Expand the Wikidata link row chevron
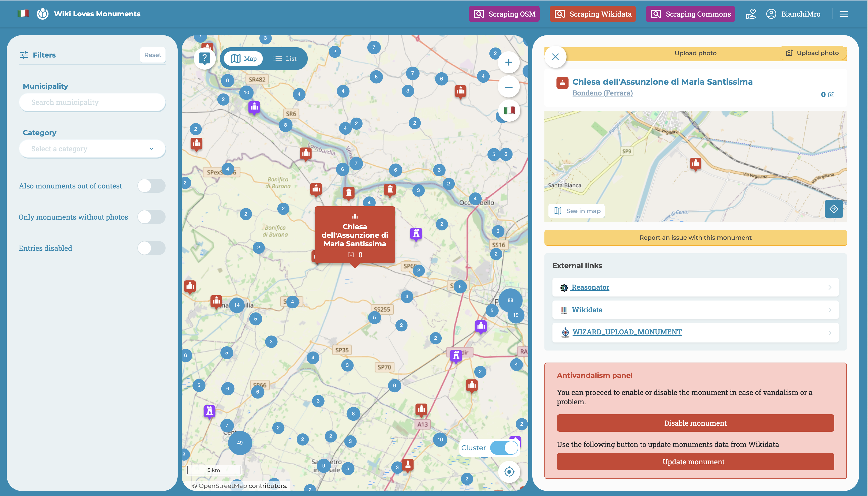Screen dimensions: 868x496 coord(830,310)
